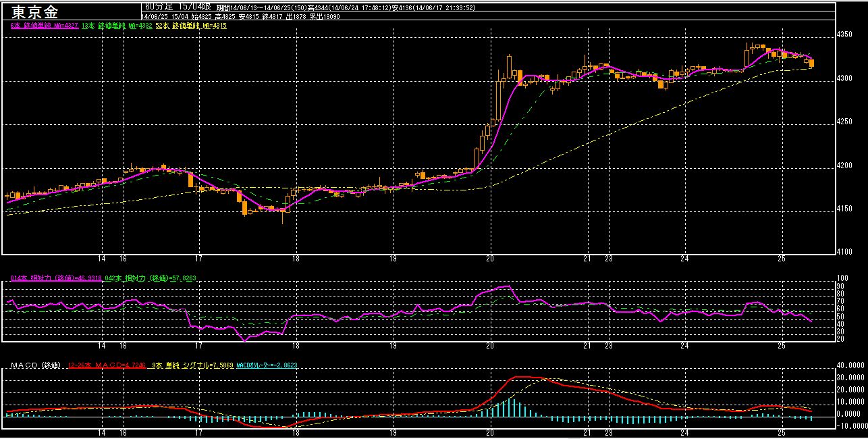The image size is (868, 439).
Task: Click the 40.0000 MACD axis label
Action: pos(850,365)
